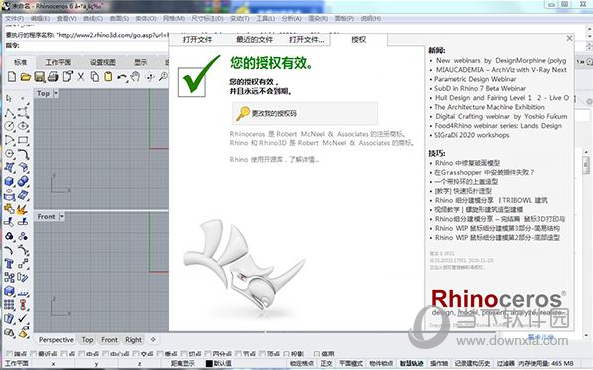Image resolution: width=593 pixels, height=370 pixels.
Task: Select the Arc tool in sidebar
Action: coord(9,140)
